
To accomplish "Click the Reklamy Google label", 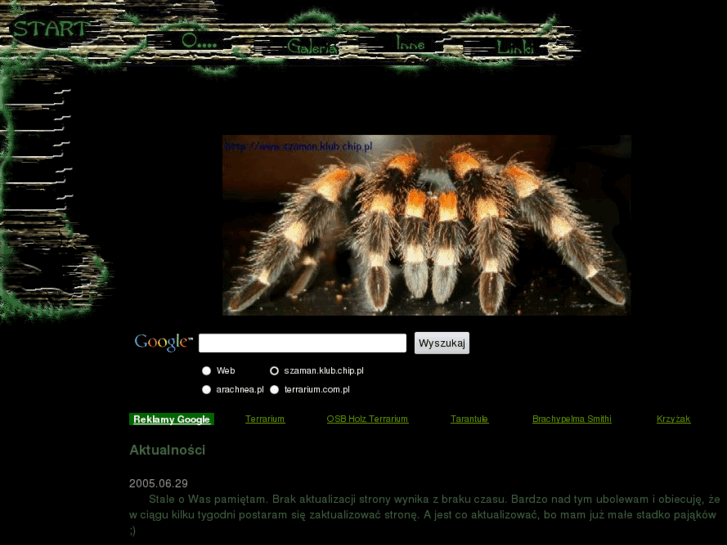I will (x=172, y=419).
